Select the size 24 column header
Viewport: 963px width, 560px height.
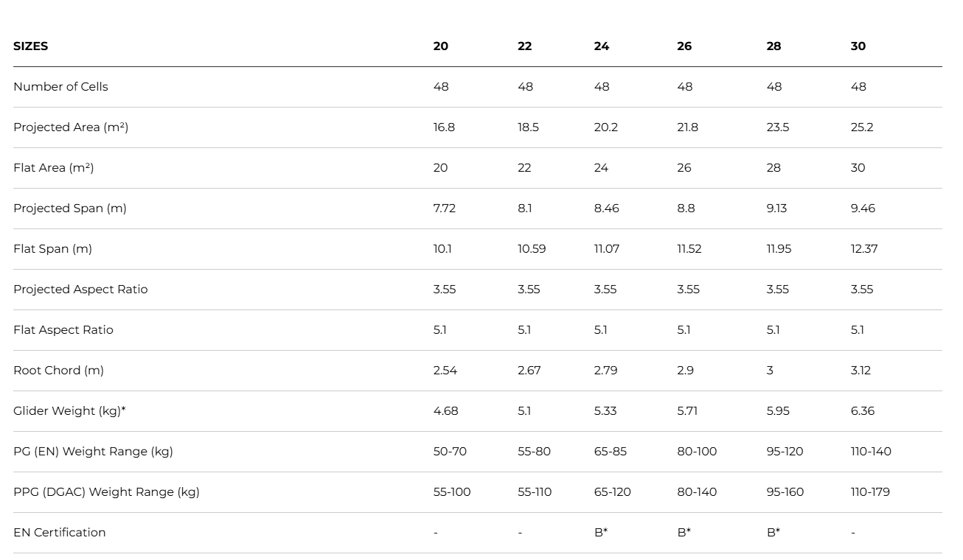tap(602, 46)
